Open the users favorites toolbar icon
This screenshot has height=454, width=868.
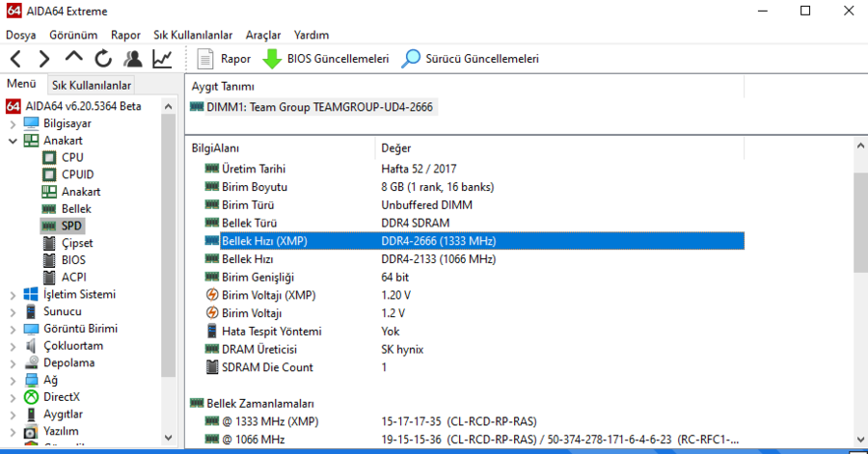coord(133,59)
